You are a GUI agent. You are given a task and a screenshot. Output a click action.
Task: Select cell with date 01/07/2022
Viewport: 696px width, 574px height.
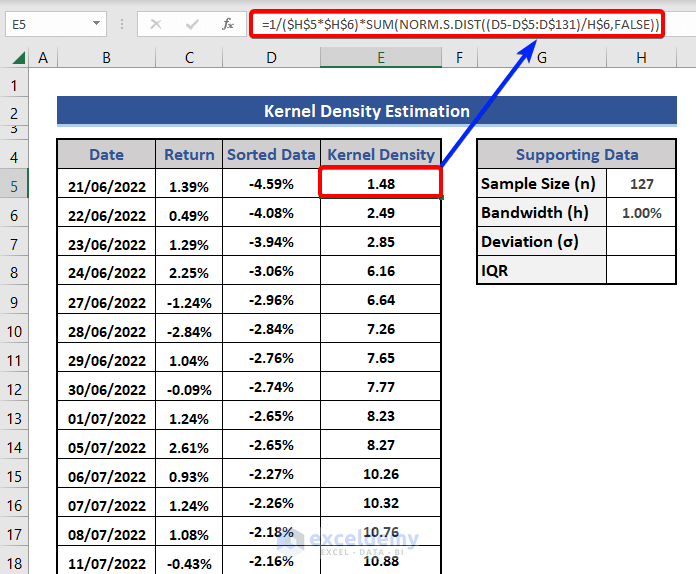(107, 416)
